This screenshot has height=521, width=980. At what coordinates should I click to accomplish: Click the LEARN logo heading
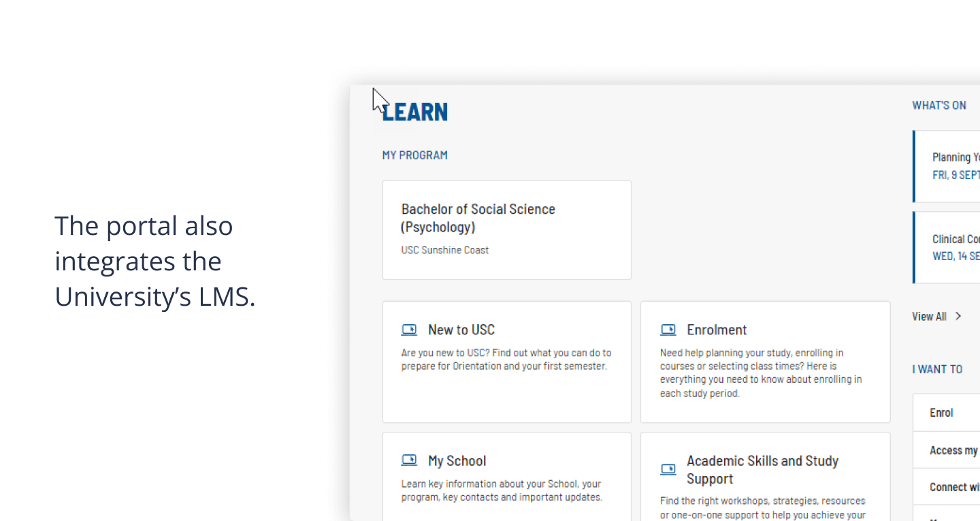(x=414, y=112)
